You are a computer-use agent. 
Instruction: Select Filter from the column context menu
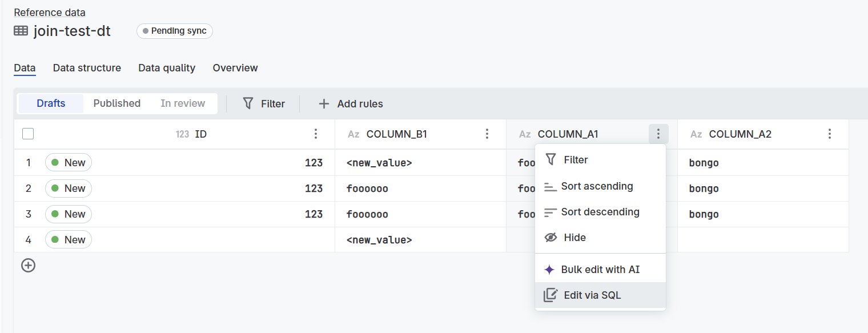[574, 159]
